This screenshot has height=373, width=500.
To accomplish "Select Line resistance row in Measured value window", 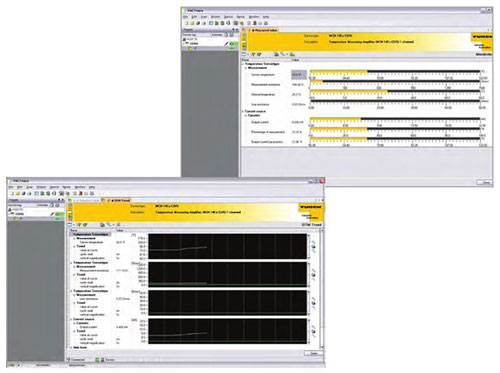I will (x=260, y=105).
